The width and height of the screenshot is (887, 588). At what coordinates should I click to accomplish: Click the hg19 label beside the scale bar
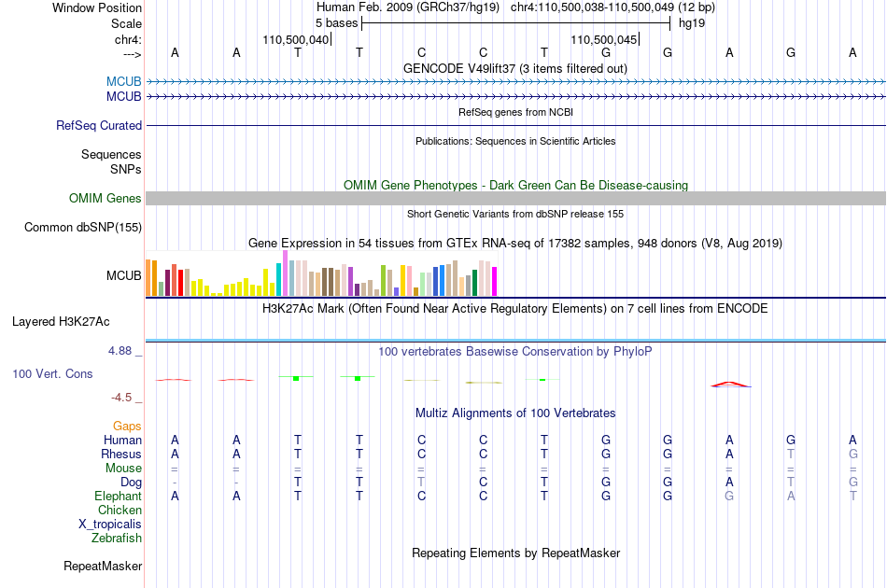click(691, 23)
